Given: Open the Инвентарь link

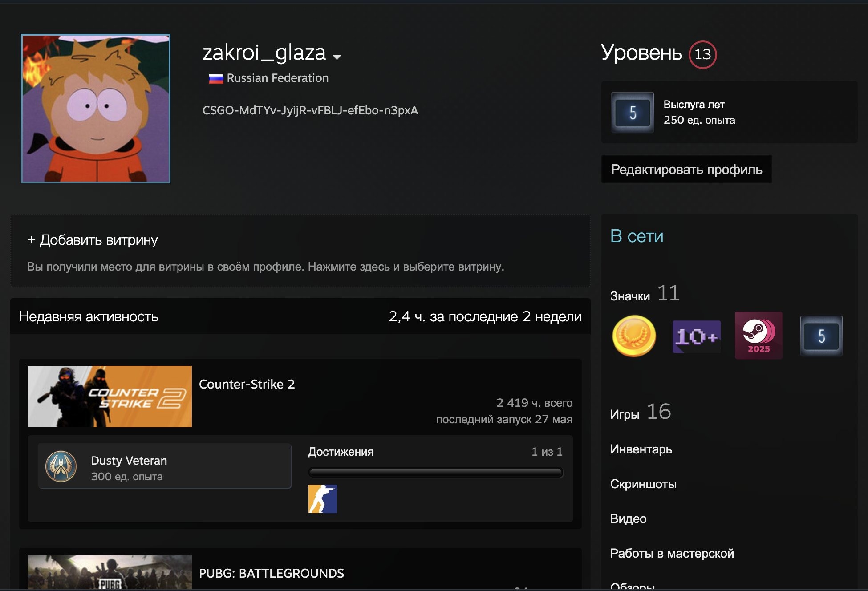Looking at the screenshot, I should (641, 449).
